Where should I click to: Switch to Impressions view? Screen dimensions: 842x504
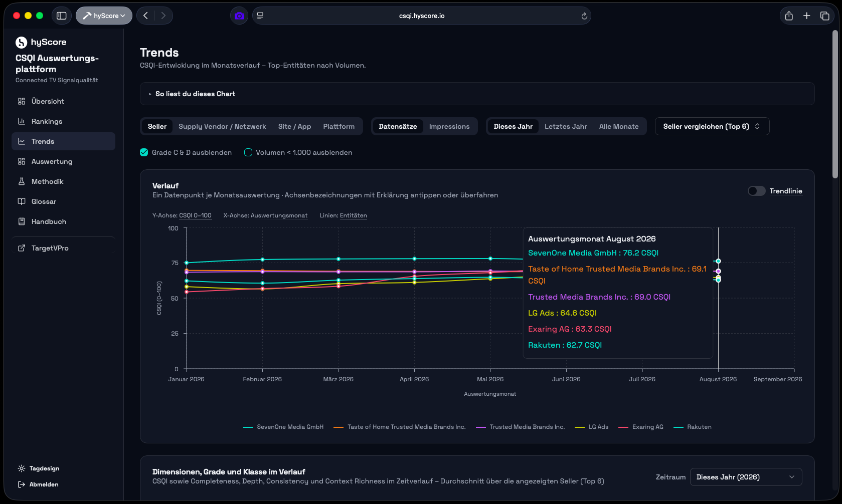(449, 126)
